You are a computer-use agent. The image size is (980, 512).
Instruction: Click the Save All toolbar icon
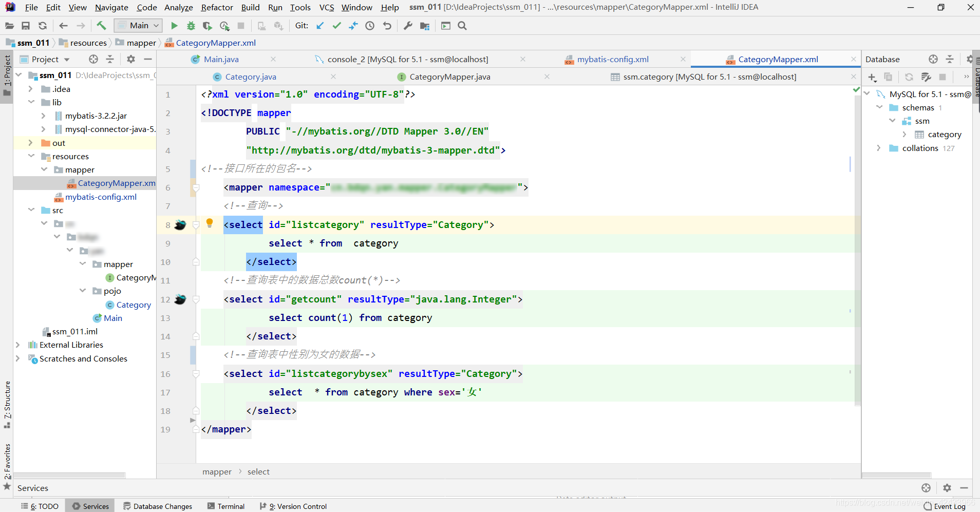coord(26,26)
